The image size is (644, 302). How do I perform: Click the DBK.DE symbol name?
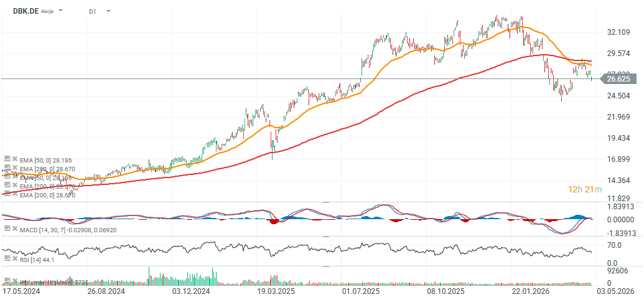[26, 11]
